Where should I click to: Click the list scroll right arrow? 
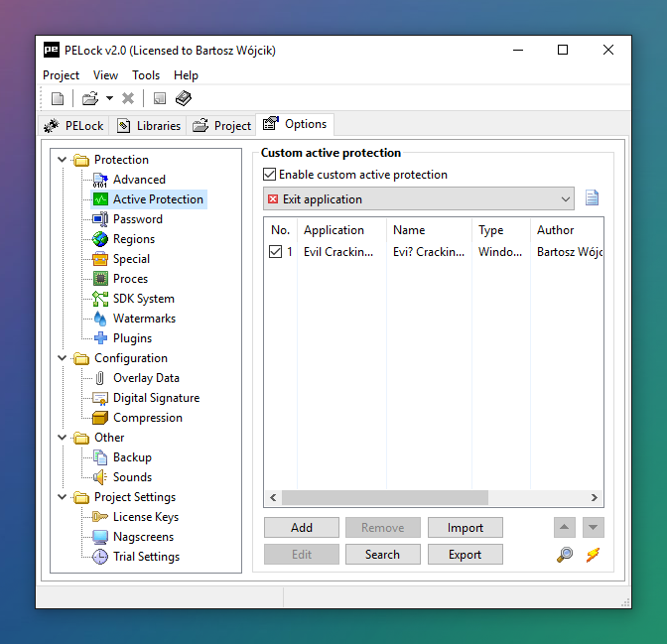[595, 498]
